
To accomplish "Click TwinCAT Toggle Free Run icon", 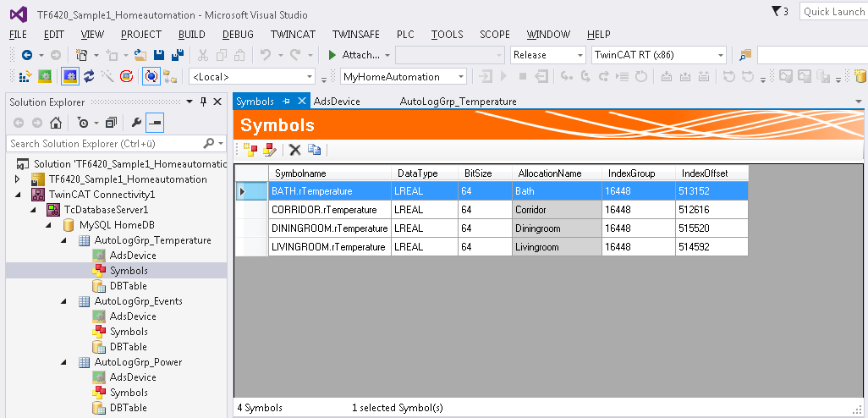I will click(126, 76).
